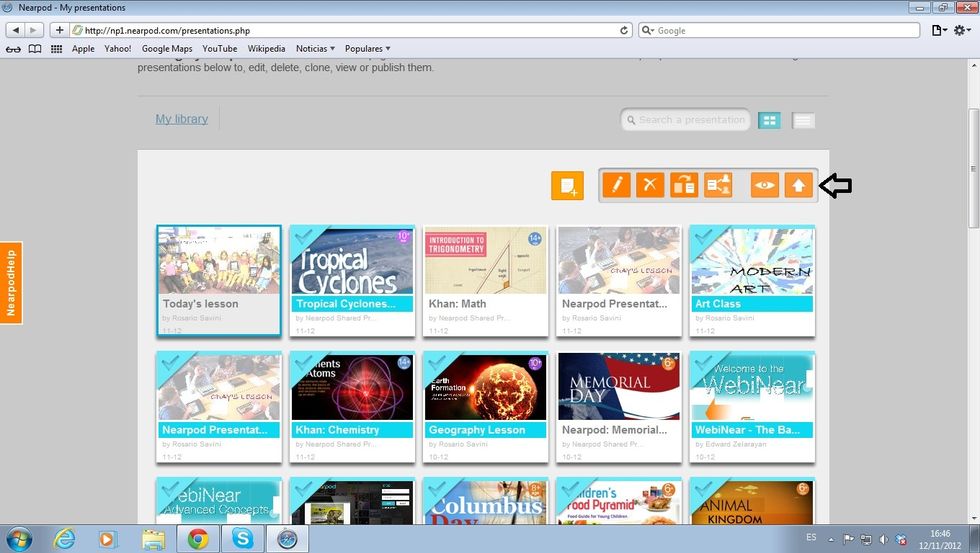Click the Google search field

pos(779,30)
